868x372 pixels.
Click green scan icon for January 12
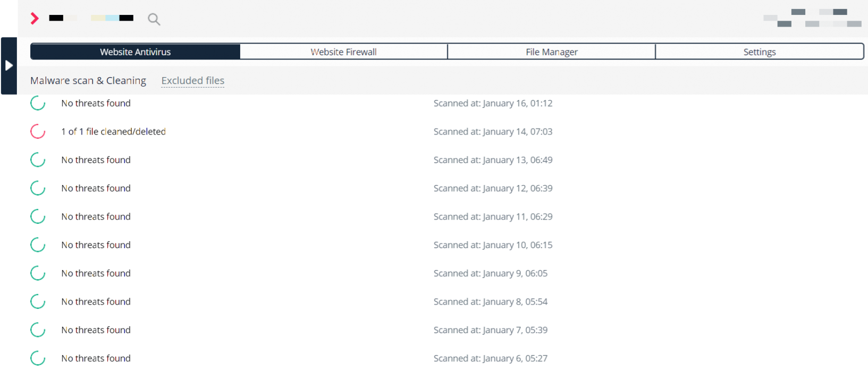pyautogui.click(x=38, y=188)
